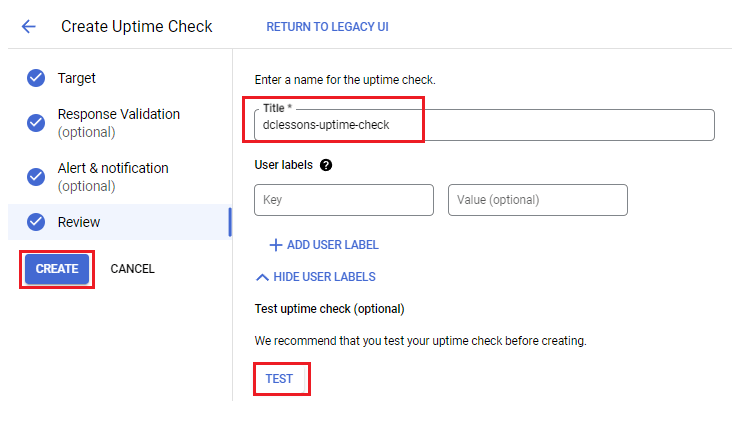The height and width of the screenshot is (438, 732).
Task: Focus the Title input field
Action: click(484, 125)
